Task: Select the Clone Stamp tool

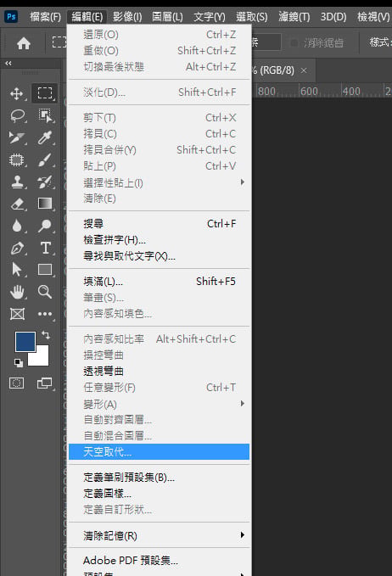Action: (17, 182)
